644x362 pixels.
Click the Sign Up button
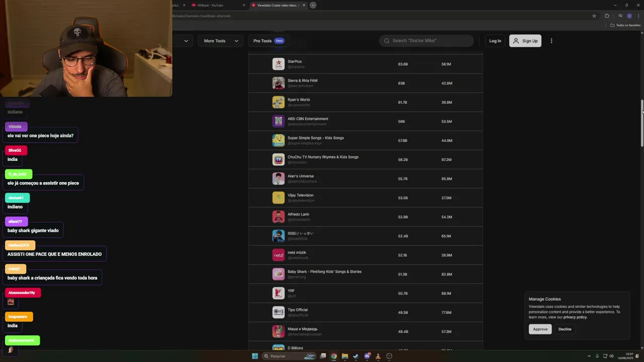coord(525,41)
